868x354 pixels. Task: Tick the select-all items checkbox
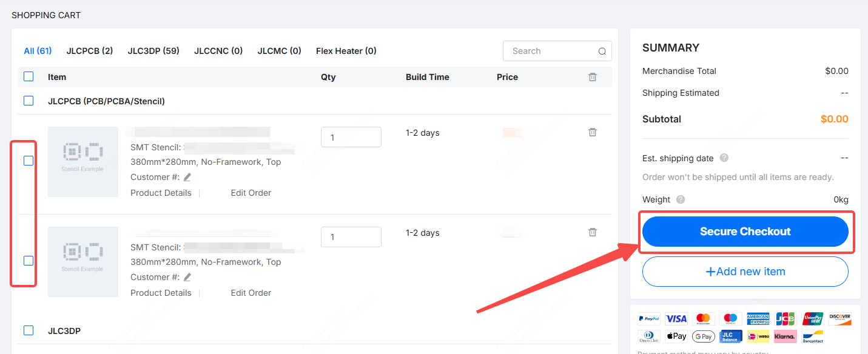(x=29, y=76)
